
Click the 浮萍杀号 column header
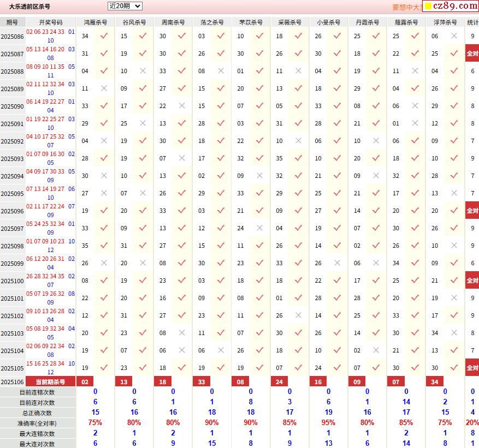[x=445, y=22]
